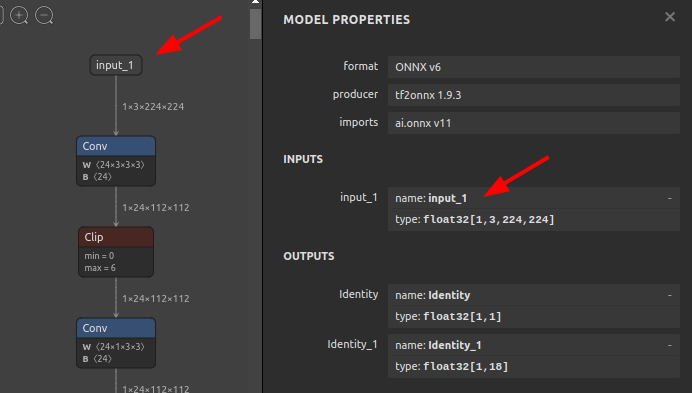Click the name: Identity row

[534, 295]
